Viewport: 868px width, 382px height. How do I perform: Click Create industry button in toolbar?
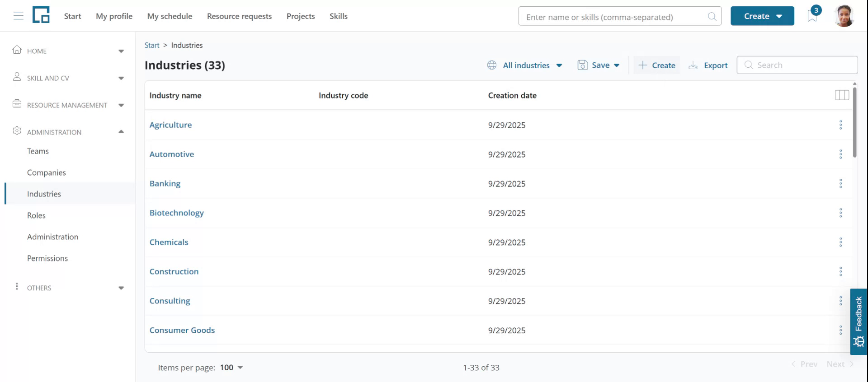[x=657, y=65]
